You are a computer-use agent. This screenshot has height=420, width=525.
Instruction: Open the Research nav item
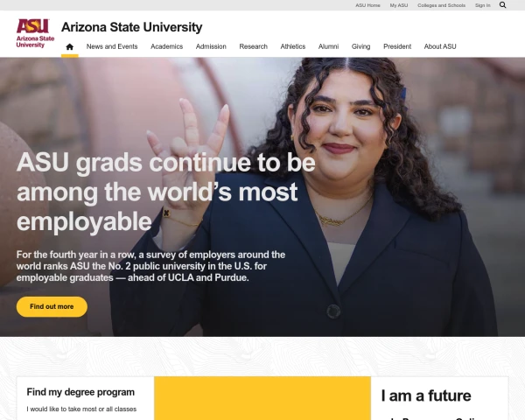(x=253, y=46)
